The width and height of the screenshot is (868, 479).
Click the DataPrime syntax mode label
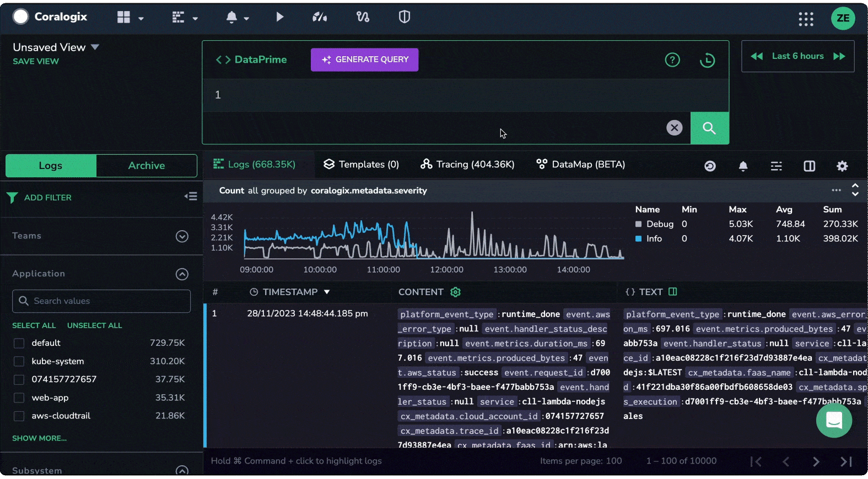(251, 59)
